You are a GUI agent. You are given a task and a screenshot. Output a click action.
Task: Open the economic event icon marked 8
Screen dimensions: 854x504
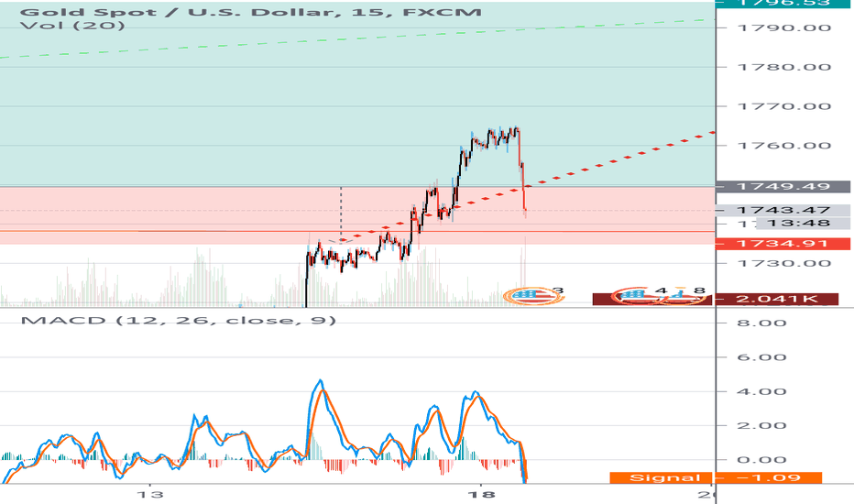coord(685,296)
